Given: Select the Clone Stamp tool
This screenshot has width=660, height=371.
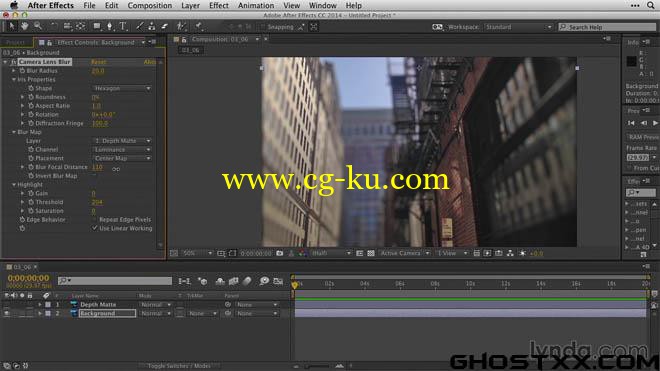Looking at the screenshot, I should tap(152, 27).
